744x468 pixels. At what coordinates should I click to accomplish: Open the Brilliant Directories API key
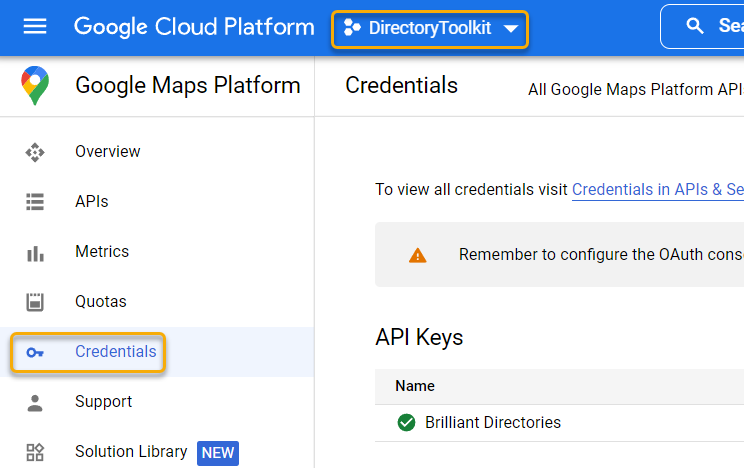tap(493, 422)
